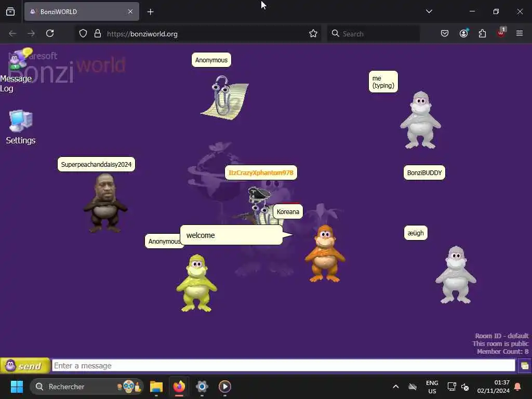532x399 pixels.
Task: Click the tracking protection shield icon
Action: point(83,34)
